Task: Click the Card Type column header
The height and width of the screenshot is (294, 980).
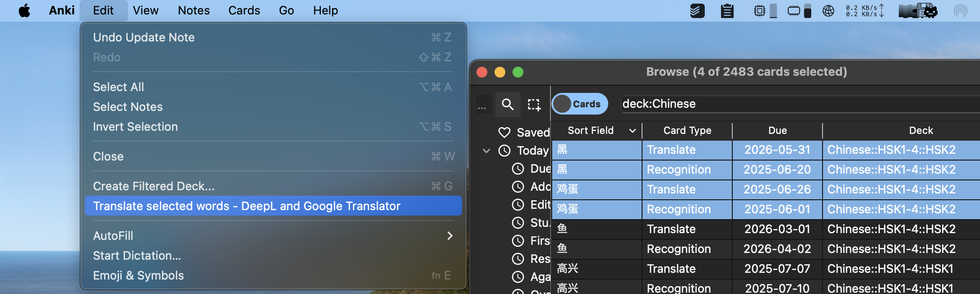Action: [x=687, y=131]
